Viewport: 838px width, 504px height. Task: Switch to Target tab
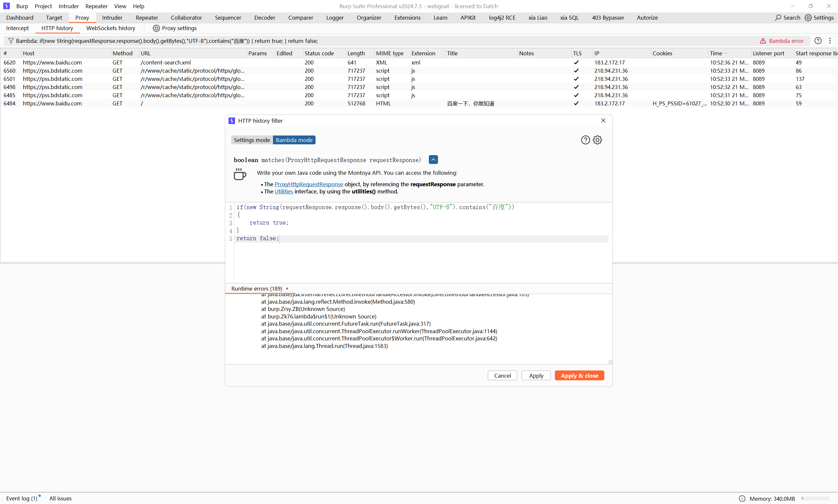click(54, 18)
